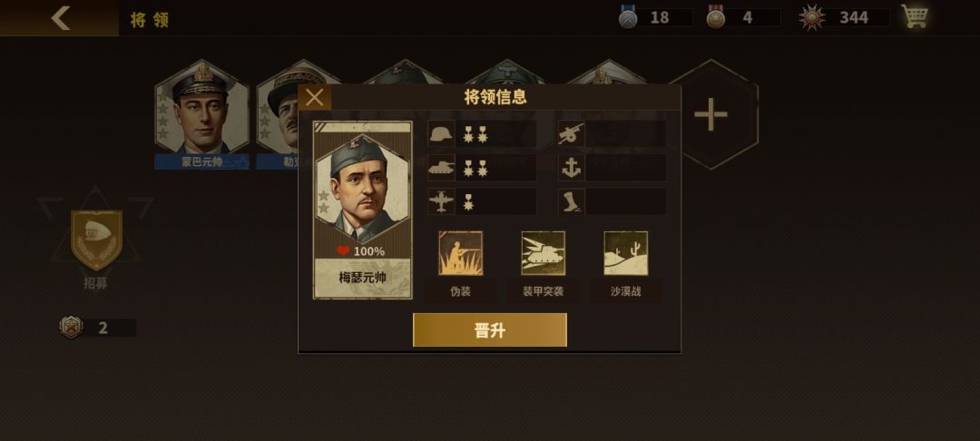Click the 晋升 promote button
The width and height of the screenshot is (980, 441).
490,329
